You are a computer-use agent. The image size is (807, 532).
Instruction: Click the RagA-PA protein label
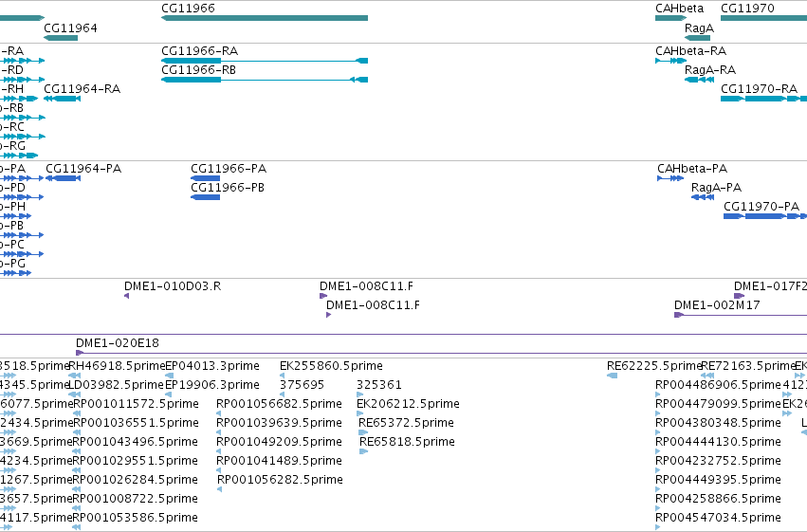pos(716,188)
